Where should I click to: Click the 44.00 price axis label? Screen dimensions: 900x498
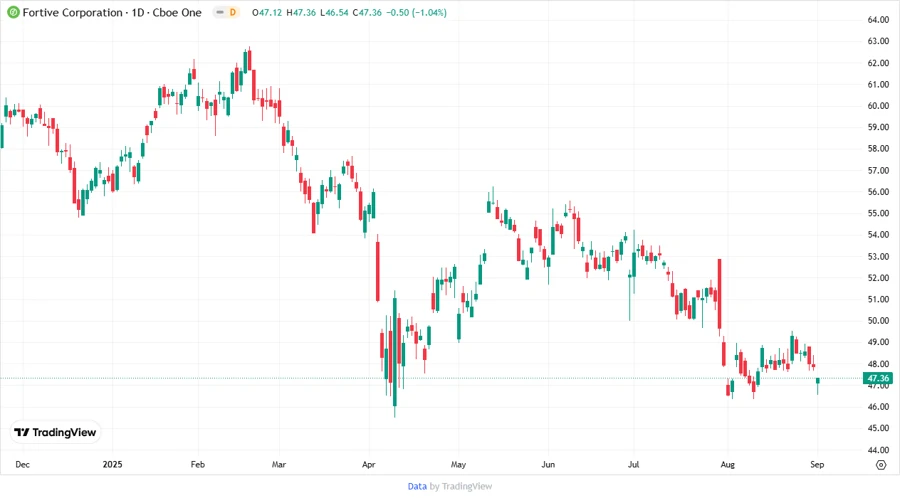tap(878, 450)
